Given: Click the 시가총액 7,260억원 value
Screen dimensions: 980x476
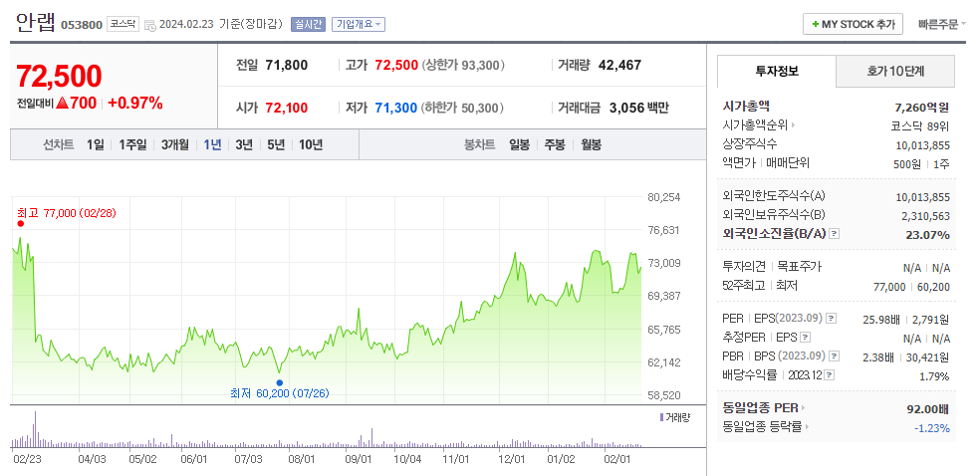Looking at the screenshot, I should (x=922, y=108).
